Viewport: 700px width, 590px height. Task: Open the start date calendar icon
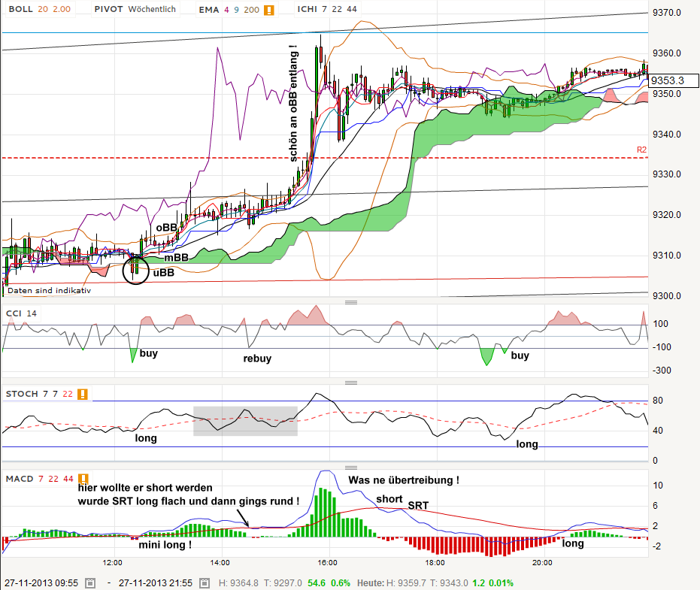pyautogui.click(x=90, y=582)
